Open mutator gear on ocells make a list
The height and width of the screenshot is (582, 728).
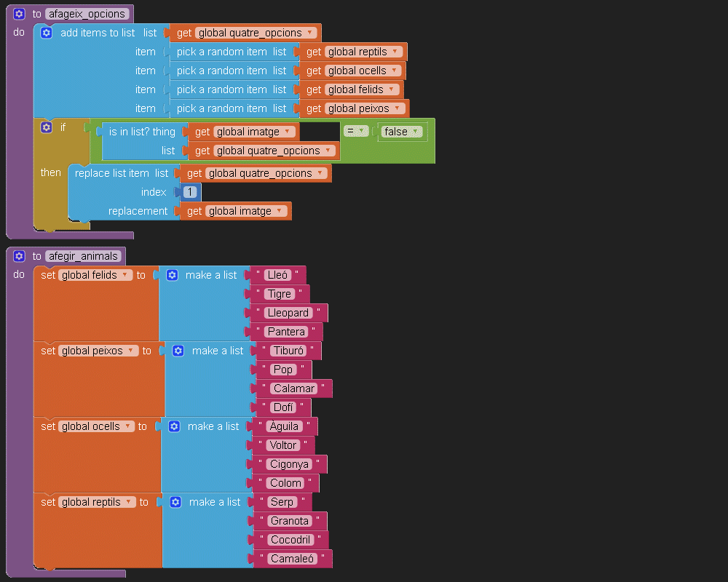point(174,426)
